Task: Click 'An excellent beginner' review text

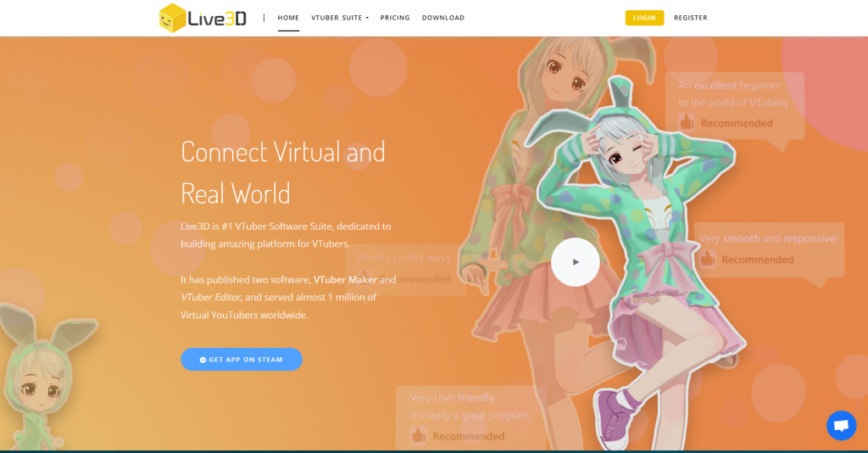Action: [x=729, y=86]
